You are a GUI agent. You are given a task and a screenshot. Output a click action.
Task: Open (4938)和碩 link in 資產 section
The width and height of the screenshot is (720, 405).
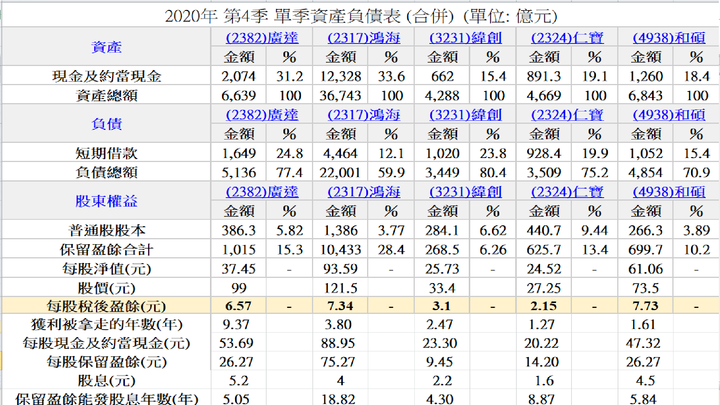669,38
